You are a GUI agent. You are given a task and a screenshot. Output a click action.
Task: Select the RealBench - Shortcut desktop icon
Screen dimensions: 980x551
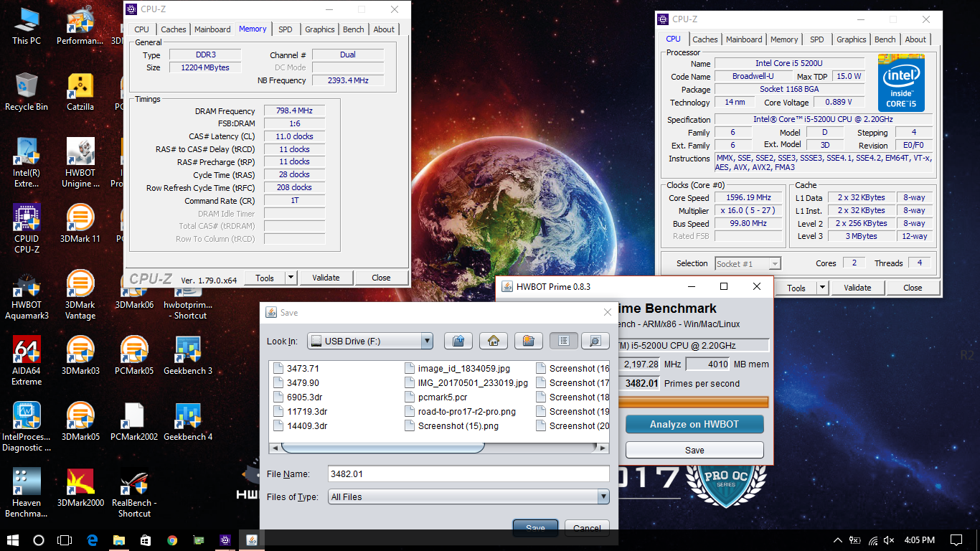[x=134, y=493]
